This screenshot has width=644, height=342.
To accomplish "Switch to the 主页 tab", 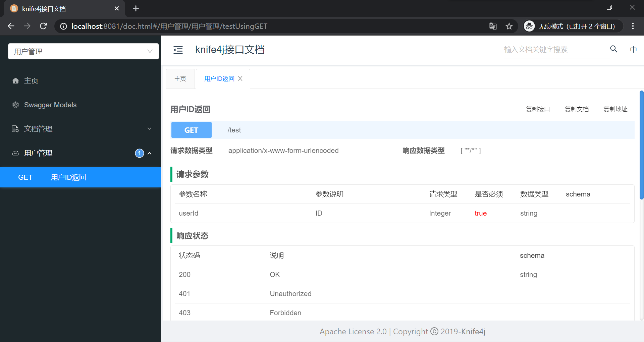I will (x=180, y=78).
